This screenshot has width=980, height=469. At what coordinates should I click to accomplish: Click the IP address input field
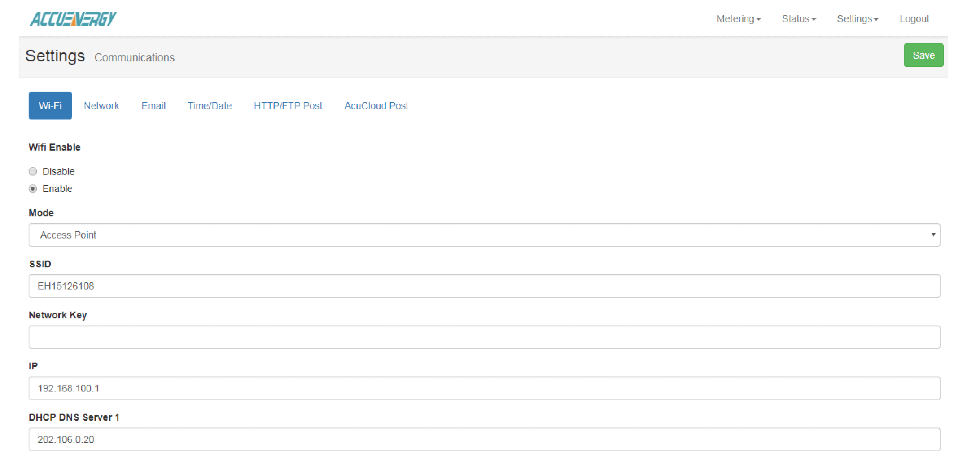pyautogui.click(x=484, y=388)
